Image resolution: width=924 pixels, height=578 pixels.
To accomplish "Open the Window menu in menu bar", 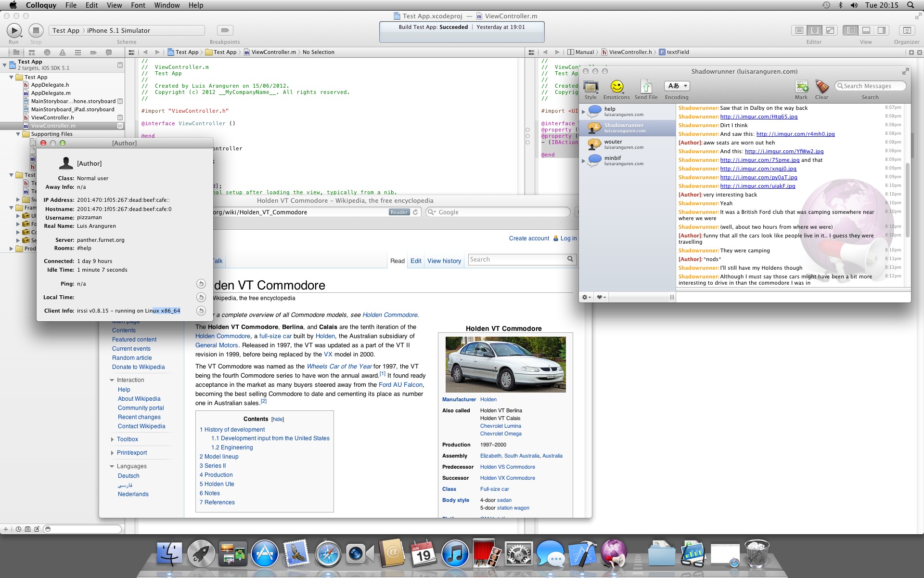I will [167, 5].
